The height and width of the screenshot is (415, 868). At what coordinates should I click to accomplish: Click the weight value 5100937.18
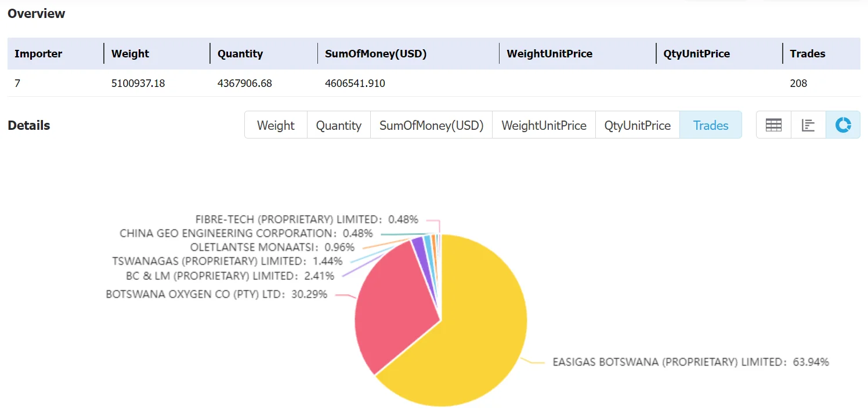(138, 83)
